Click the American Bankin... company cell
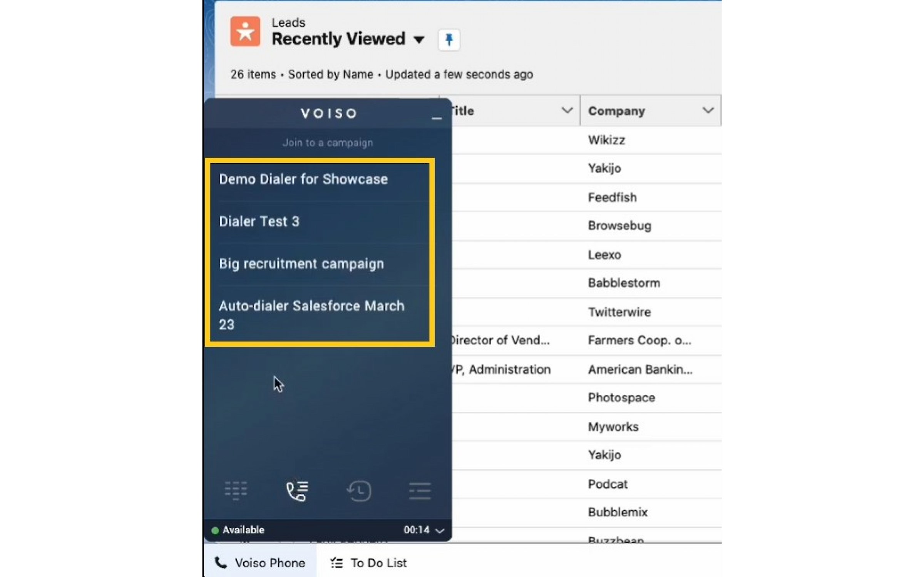The image size is (924, 577). (640, 369)
